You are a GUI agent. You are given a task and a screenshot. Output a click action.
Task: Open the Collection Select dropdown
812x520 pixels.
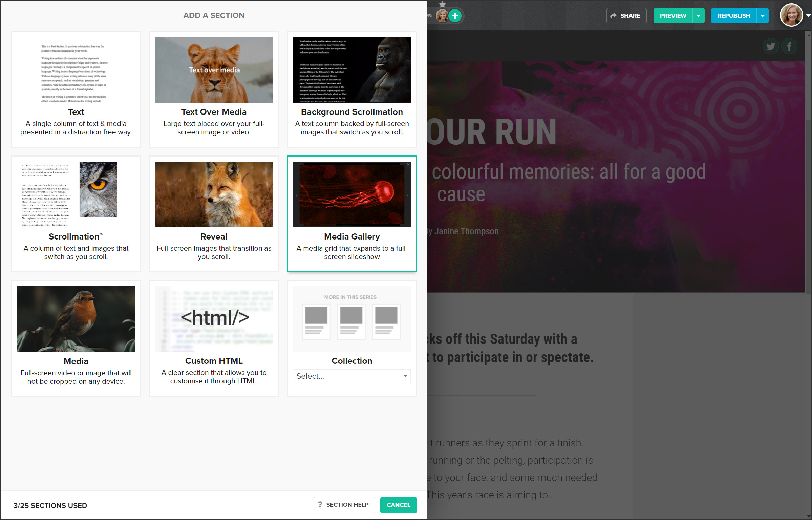(x=351, y=376)
